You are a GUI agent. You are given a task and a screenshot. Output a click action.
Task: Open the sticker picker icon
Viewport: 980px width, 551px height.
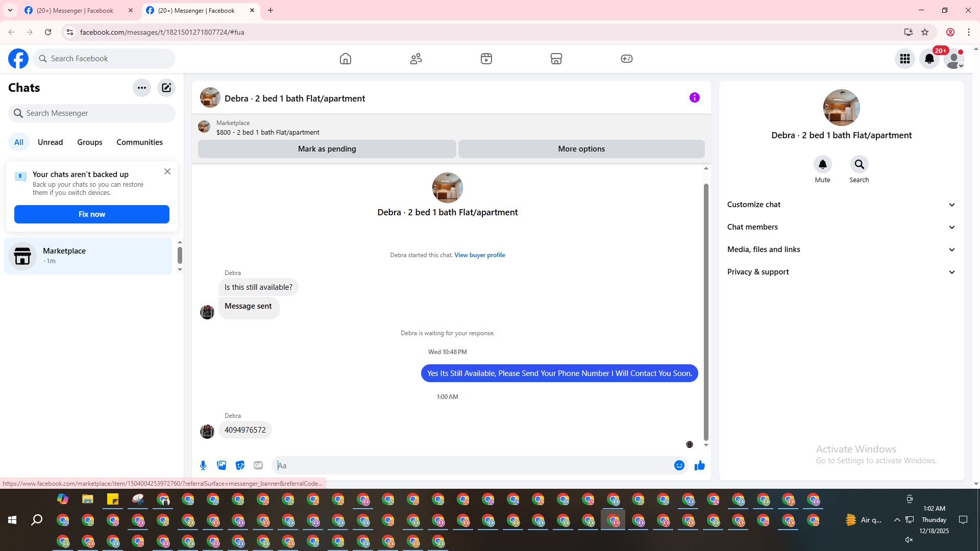point(240,465)
